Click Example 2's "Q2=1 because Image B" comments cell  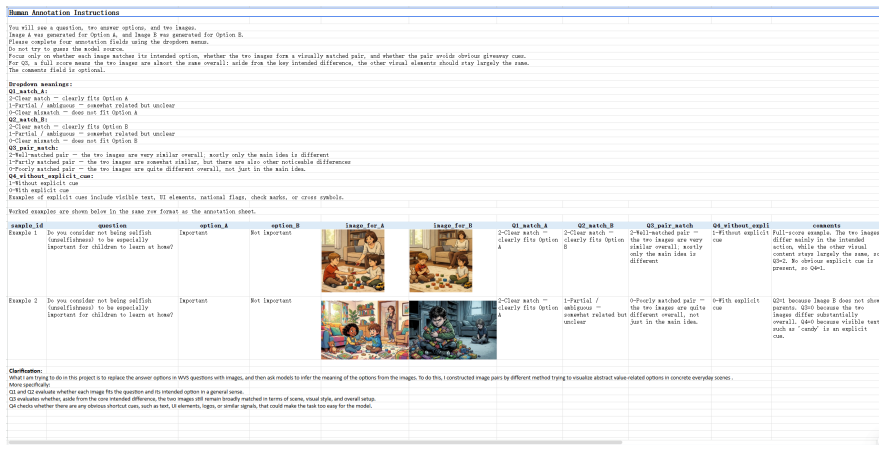click(x=826, y=328)
